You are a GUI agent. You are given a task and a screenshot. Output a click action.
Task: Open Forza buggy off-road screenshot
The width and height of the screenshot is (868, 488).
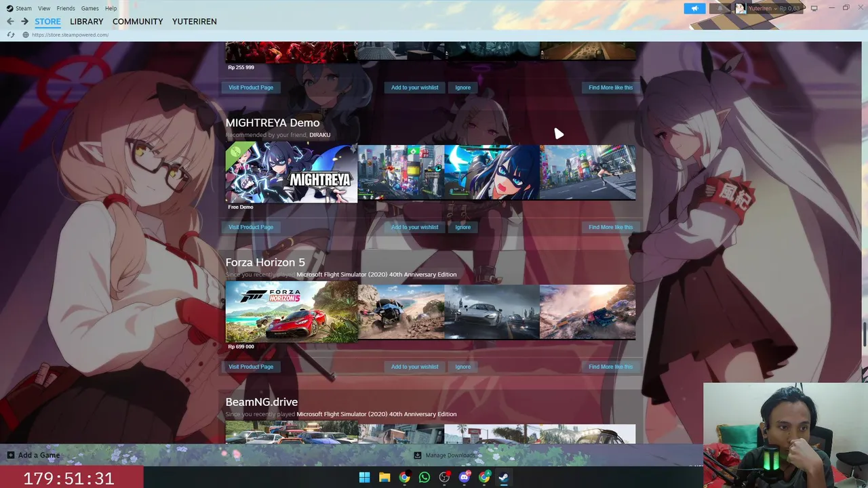click(x=401, y=312)
